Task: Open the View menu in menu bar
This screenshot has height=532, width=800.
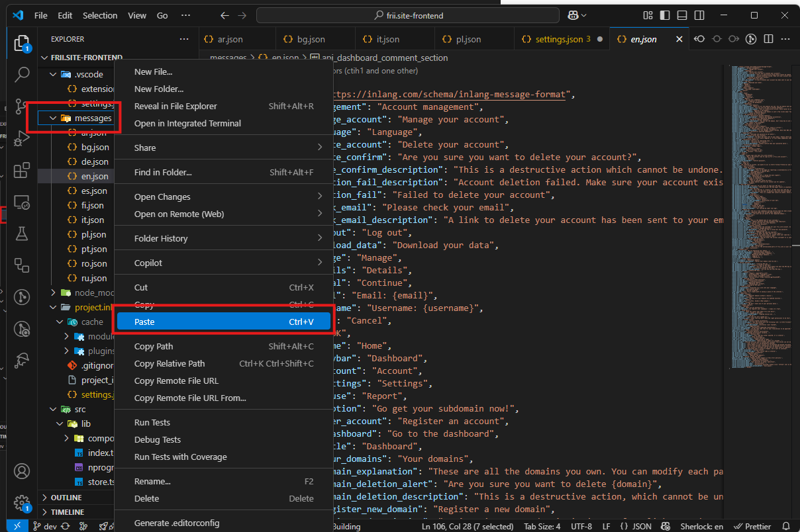Action: 137,15
